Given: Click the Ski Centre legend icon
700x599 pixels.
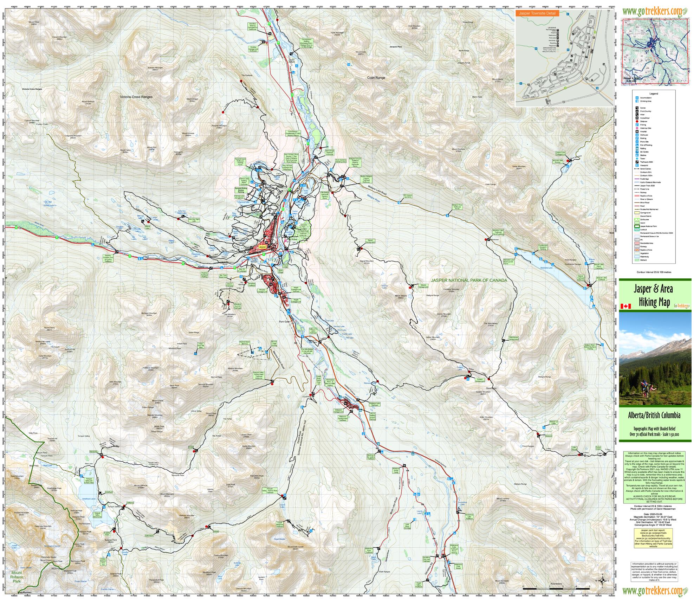Looking at the screenshot, I should click(x=637, y=152).
